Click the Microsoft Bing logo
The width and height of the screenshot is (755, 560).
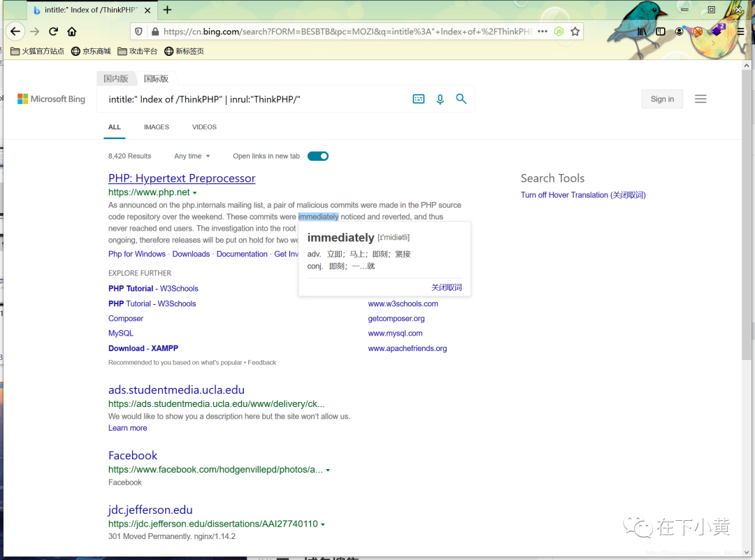click(x=51, y=99)
